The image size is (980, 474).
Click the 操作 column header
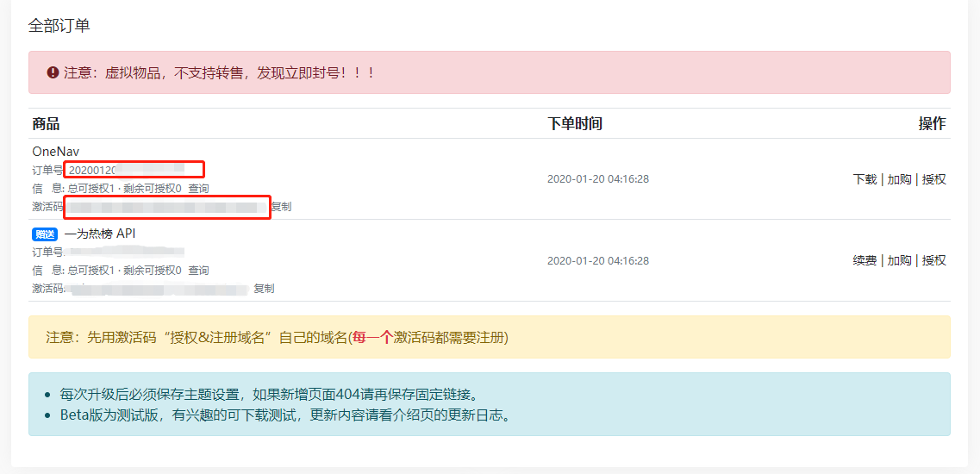click(933, 124)
